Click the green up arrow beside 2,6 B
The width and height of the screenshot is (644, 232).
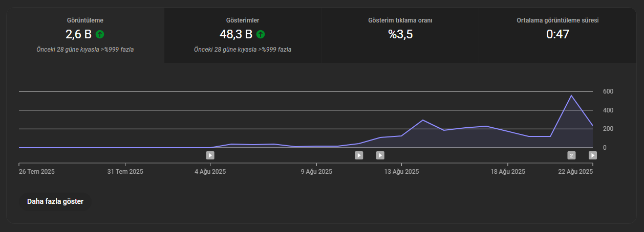(x=100, y=35)
